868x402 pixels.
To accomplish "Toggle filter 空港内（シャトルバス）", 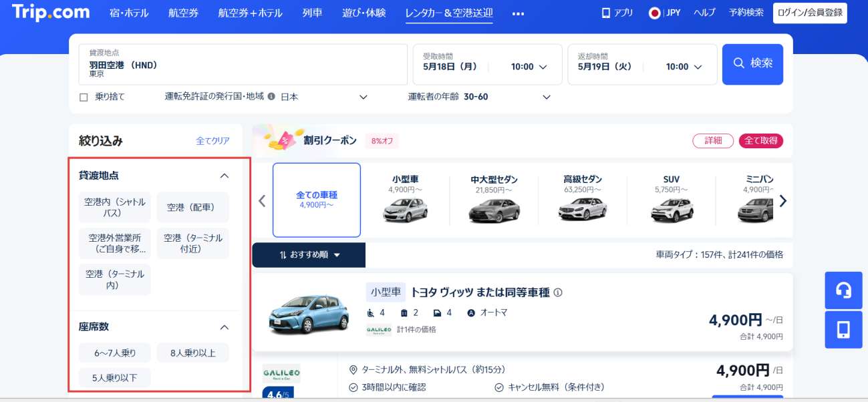I will [115, 207].
